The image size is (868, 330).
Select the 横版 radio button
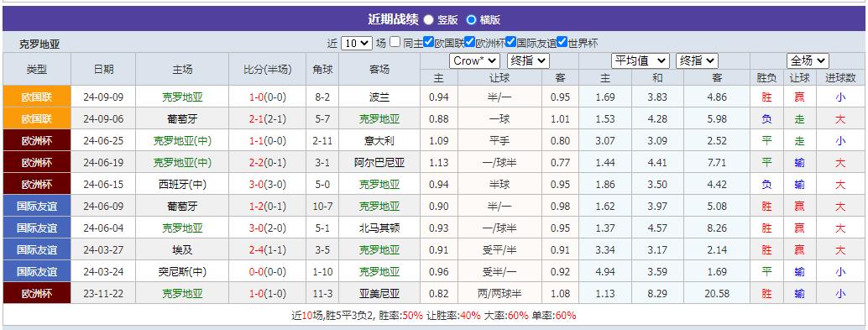[x=471, y=20]
